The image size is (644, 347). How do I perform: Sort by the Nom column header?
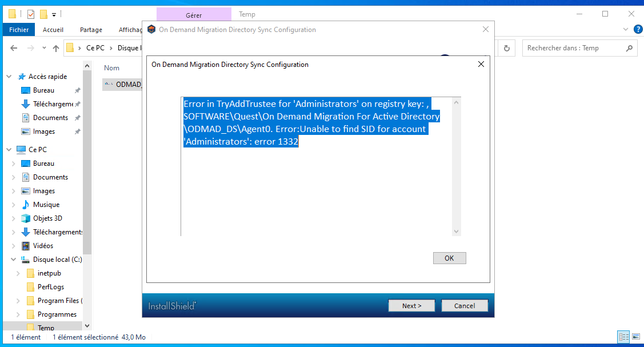112,68
